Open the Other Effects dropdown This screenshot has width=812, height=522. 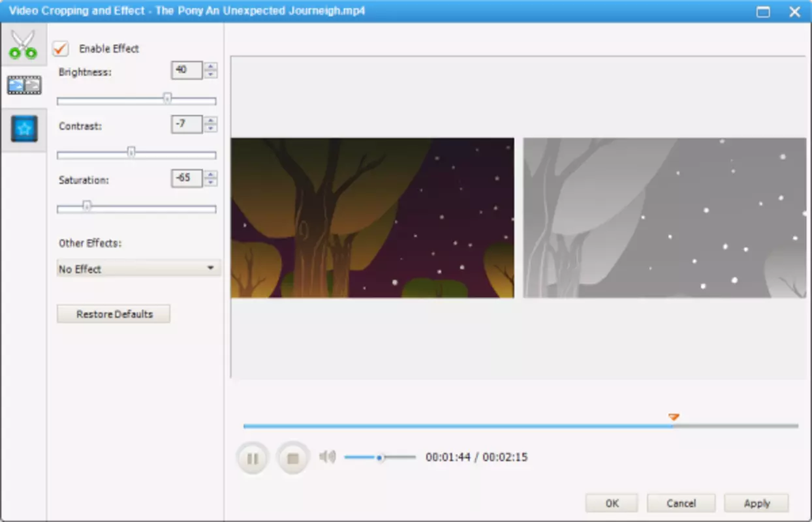click(138, 268)
